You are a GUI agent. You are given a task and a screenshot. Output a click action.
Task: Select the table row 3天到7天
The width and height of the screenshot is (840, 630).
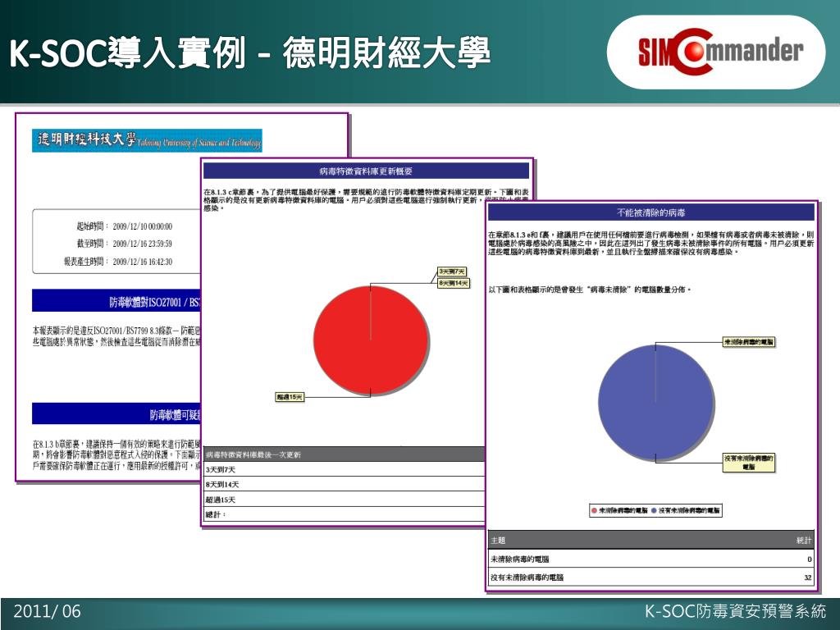pos(344,469)
